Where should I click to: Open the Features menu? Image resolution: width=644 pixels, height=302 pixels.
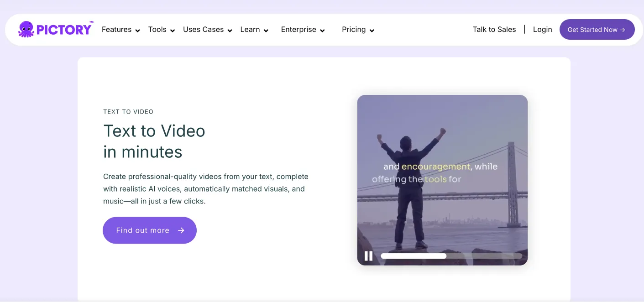pos(116,30)
